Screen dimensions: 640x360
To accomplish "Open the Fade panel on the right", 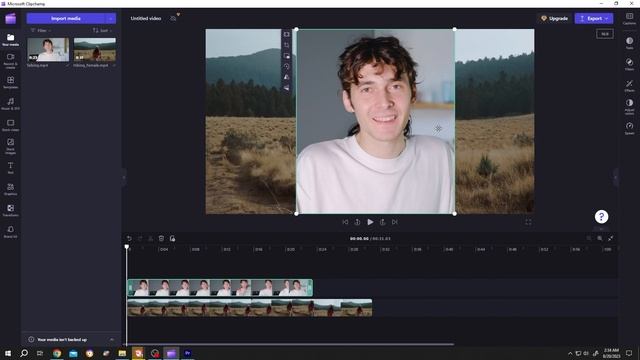I will (629, 43).
